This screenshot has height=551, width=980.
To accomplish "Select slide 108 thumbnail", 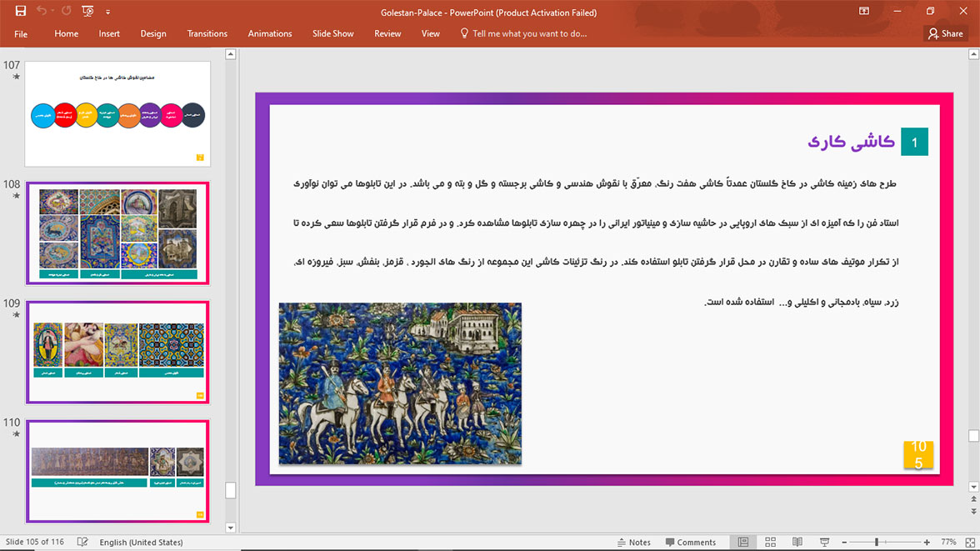I will tap(117, 233).
